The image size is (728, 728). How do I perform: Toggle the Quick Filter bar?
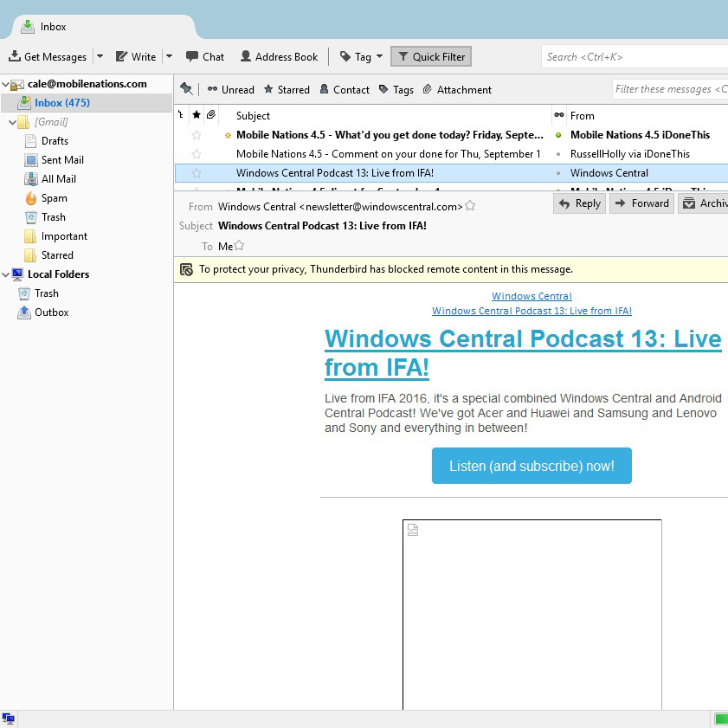(x=430, y=56)
